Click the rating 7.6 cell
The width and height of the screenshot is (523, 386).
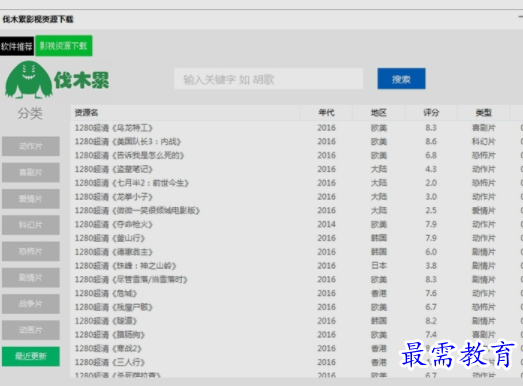click(x=431, y=293)
